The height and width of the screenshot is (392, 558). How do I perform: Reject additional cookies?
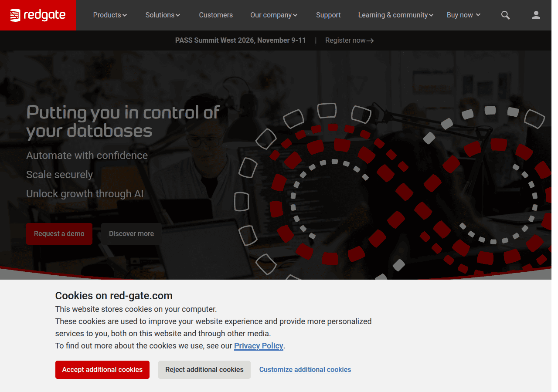tap(204, 370)
